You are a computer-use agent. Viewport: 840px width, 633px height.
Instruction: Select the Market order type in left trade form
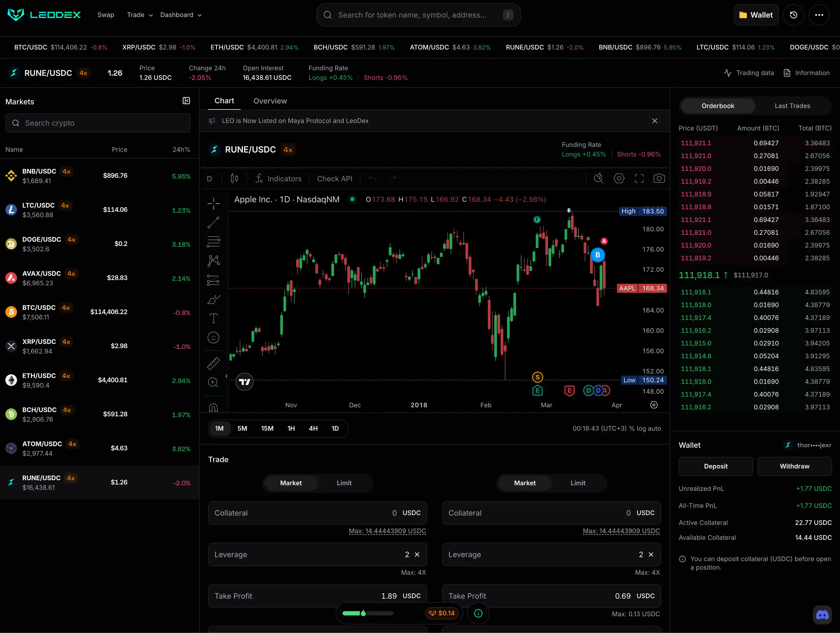pyautogui.click(x=291, y=483)
